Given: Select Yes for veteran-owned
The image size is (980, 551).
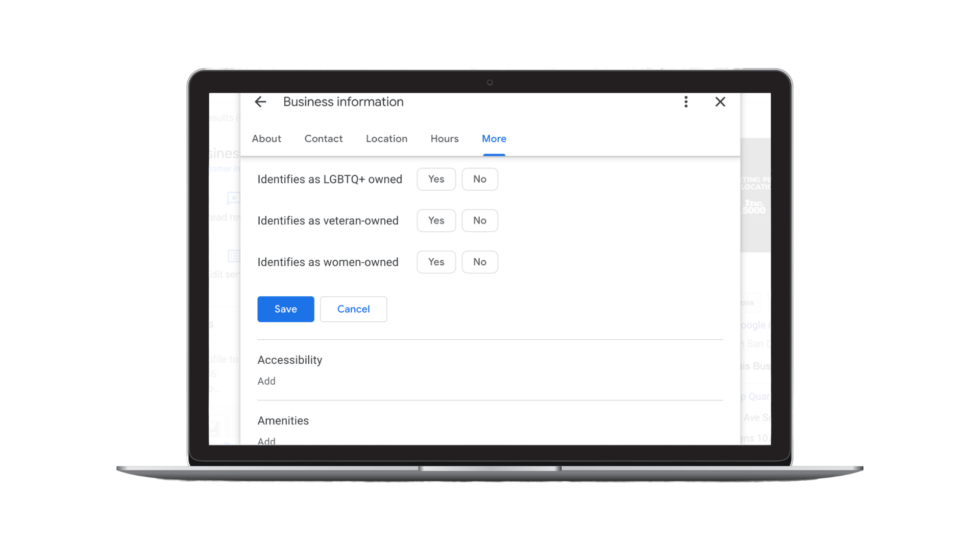Looking at the screenshot, I should (436, 220).
